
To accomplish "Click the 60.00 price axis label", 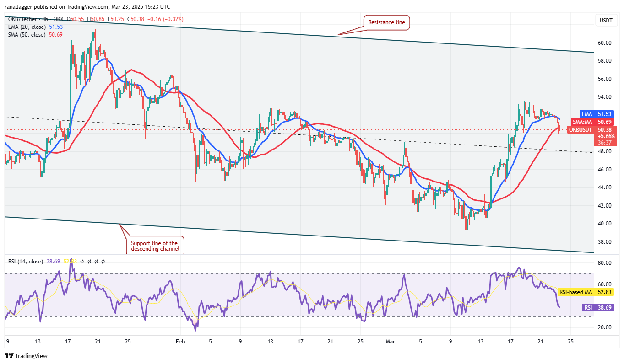I will coord(605,43).
